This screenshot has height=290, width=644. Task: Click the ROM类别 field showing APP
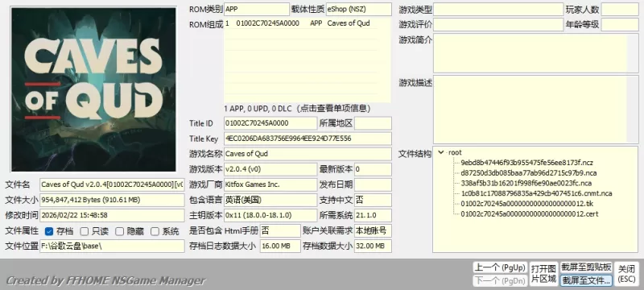[257, 9]
